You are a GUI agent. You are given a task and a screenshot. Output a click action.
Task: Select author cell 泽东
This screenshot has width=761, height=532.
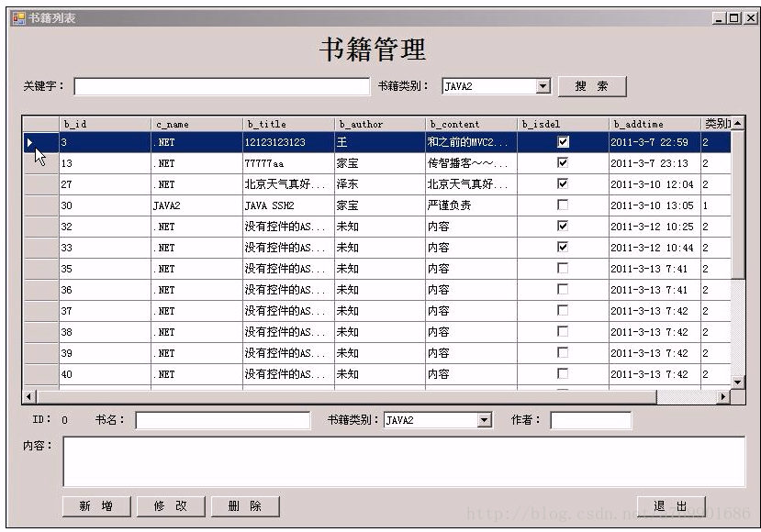click(x=380, y=184)
